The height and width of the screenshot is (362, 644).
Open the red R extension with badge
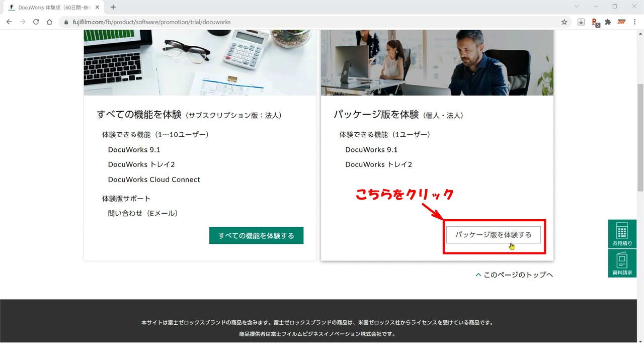click(x=595, y=22)
